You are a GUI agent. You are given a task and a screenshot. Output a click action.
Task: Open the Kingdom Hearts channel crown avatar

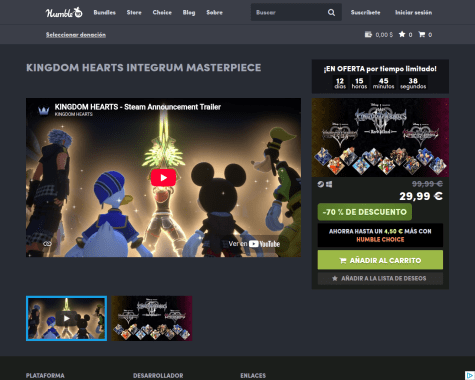click(x=44, y=110)
